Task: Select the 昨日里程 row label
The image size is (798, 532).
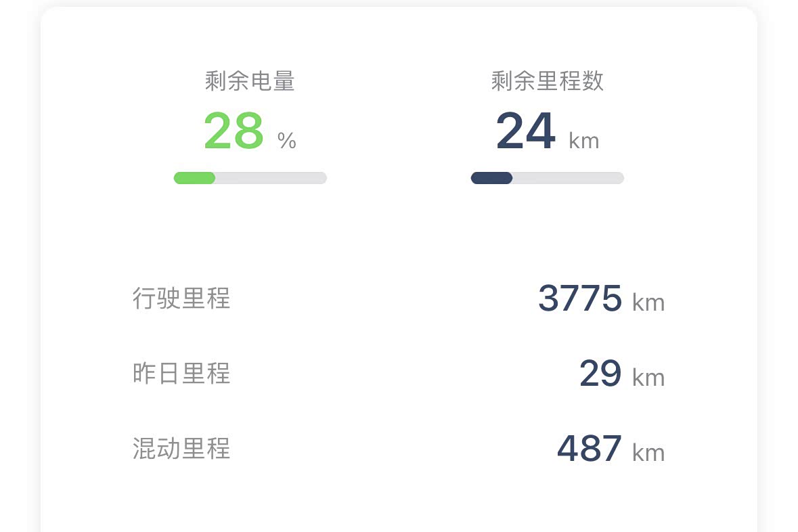Action: [181, 373]
